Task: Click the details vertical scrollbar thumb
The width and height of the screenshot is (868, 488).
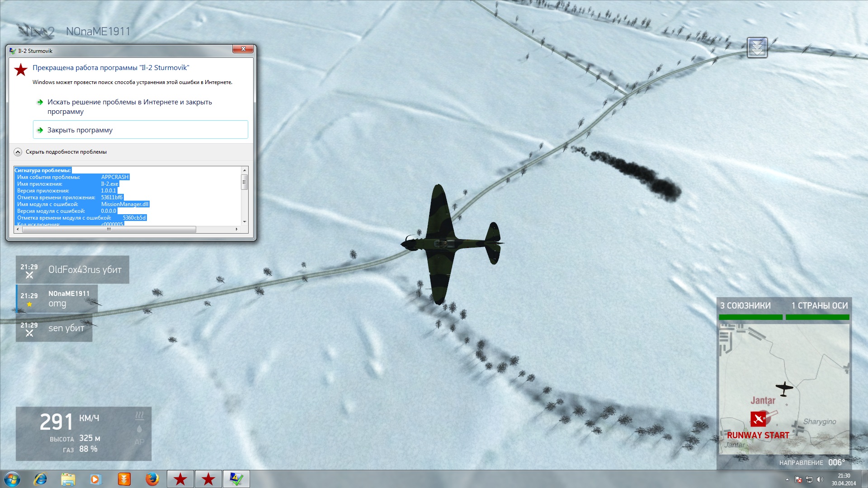Action: 245,182
